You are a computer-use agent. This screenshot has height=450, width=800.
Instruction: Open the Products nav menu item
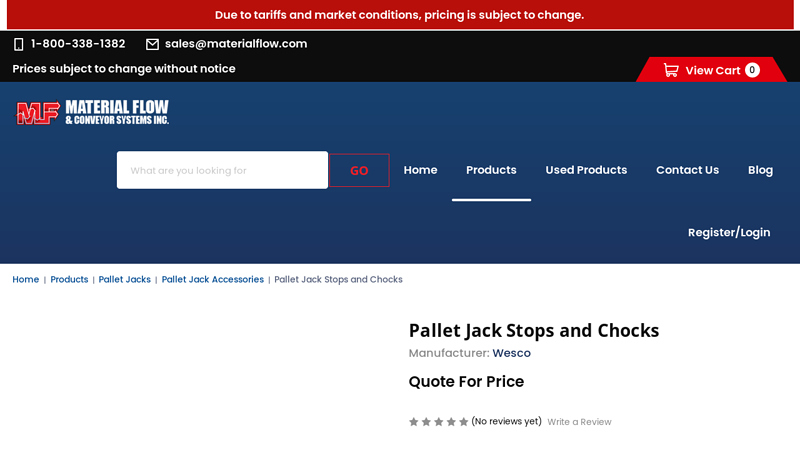pos(491,170)
